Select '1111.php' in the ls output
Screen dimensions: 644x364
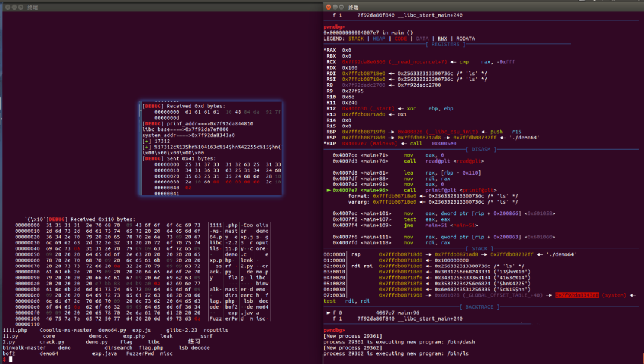tap(15, 330)
